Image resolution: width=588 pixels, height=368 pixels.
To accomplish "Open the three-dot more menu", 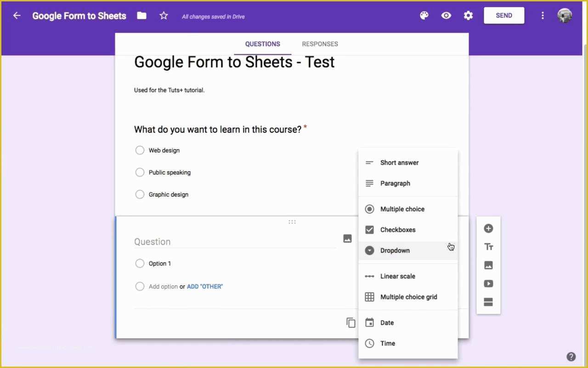I will point(543,16).
